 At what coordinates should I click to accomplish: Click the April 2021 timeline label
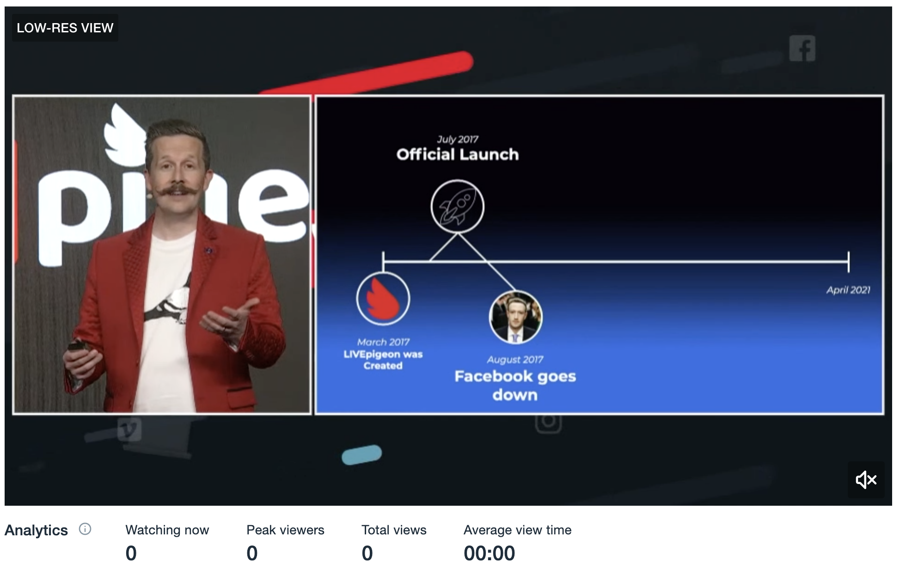coord(848,290)
